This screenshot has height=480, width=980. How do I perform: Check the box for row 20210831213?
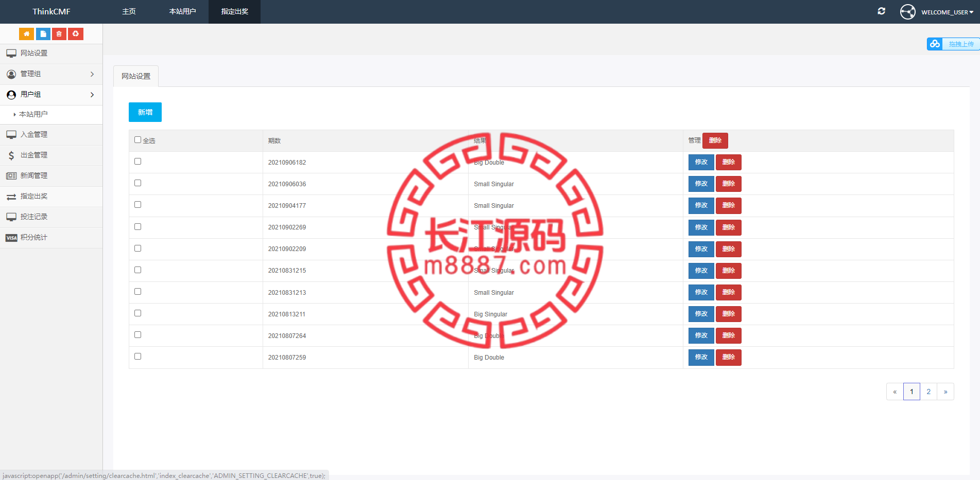click(x=137, y=292)
